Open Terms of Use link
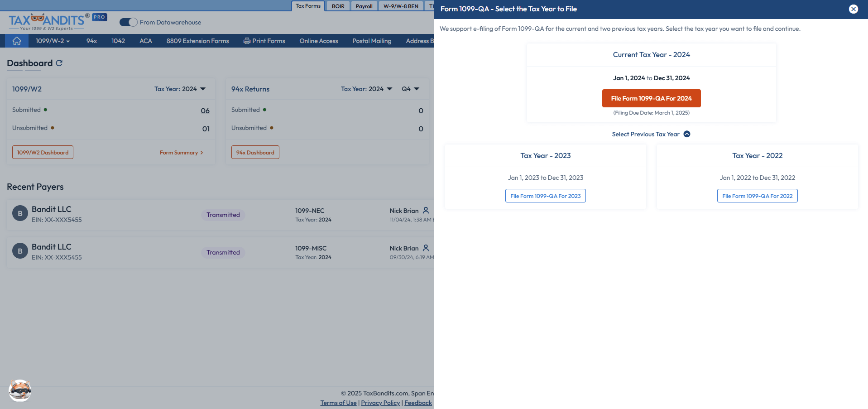868x409 pixels. pos(338,403)
